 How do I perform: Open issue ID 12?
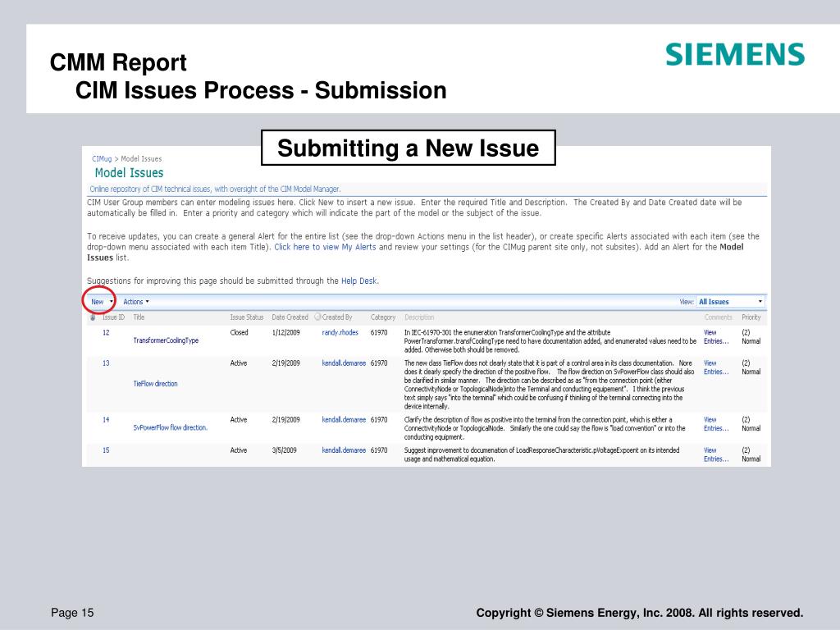[106, 333]
